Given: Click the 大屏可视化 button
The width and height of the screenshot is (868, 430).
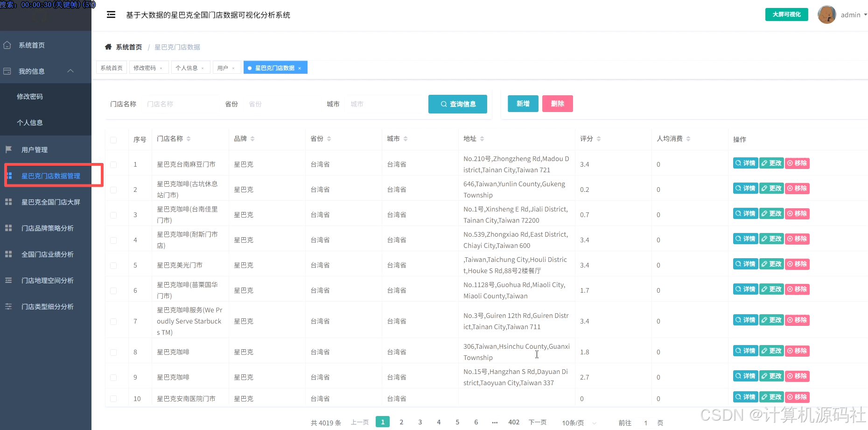Looking at the screenshot, I should pos(786,14).
